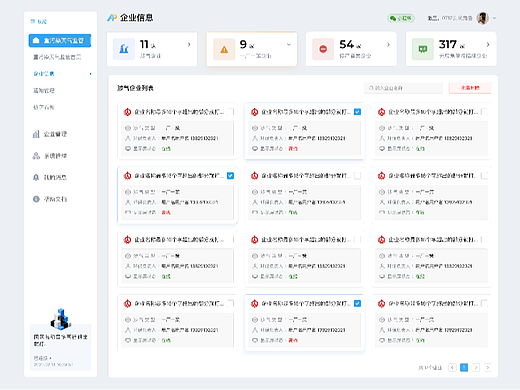Click the blue dot beside sidebar item 企业信息
The image size is (520, 390).
coord(90,74)
